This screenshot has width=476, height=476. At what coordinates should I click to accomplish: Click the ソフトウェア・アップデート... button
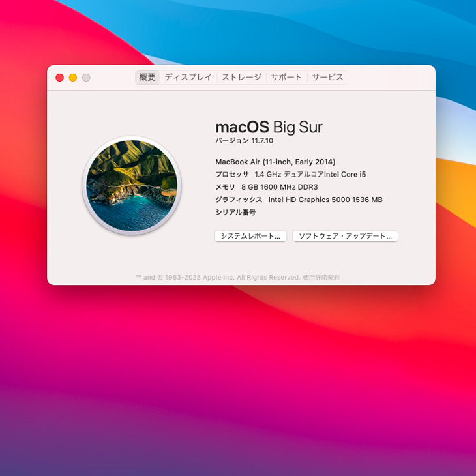(345, 236)
